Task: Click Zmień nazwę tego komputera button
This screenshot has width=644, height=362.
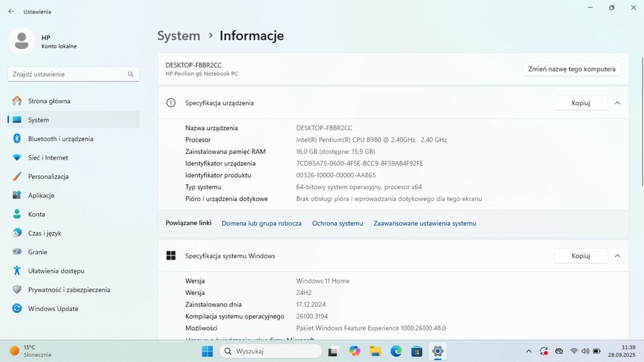Action: (x=572, y=69)
